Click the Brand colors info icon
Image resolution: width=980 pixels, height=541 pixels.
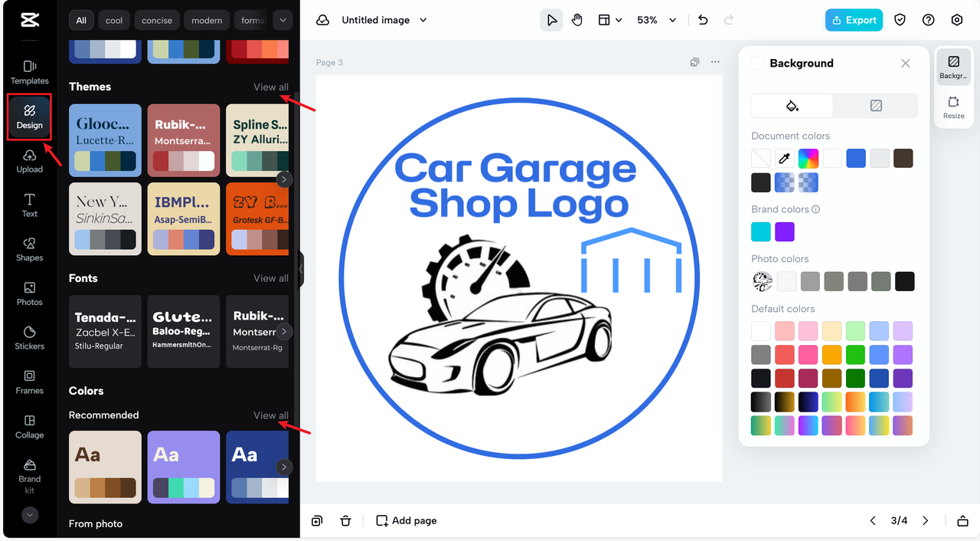(x=816, y=209)
